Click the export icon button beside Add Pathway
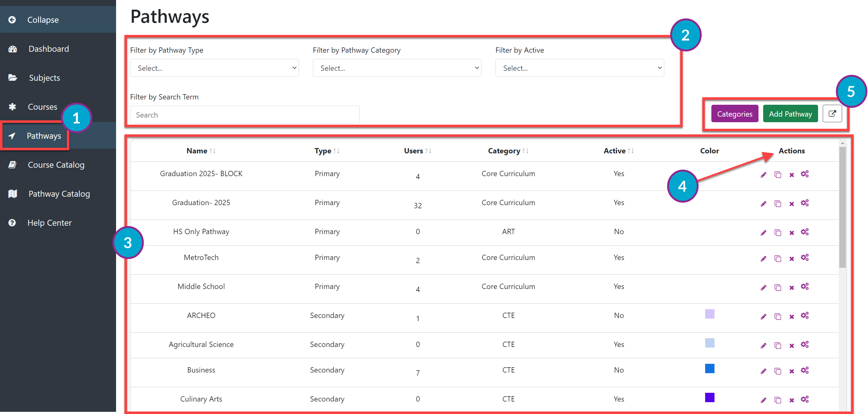Image resolution: width=868 pixels, height=414 pixels. (832, 113)
